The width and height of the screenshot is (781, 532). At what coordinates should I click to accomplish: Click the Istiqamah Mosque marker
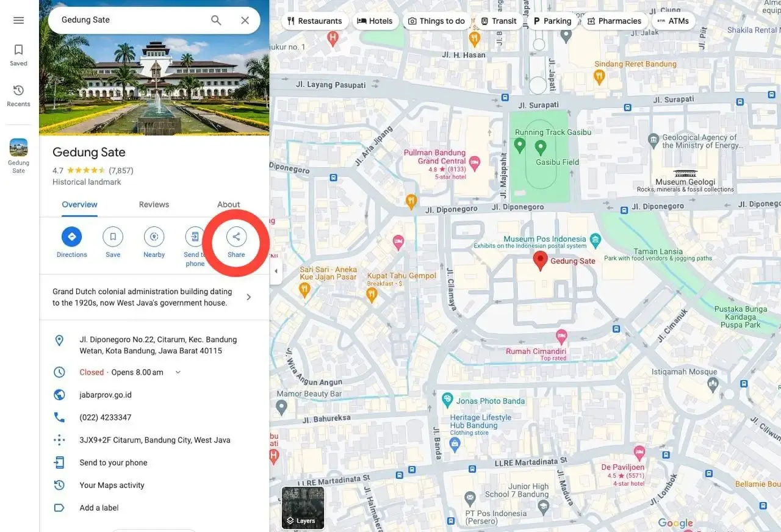click(713, 384)
